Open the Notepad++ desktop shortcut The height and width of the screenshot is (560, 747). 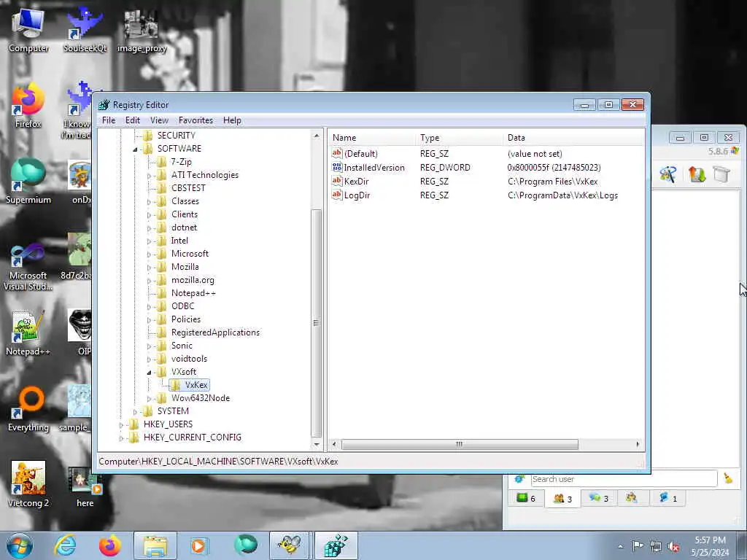(28, 333)
